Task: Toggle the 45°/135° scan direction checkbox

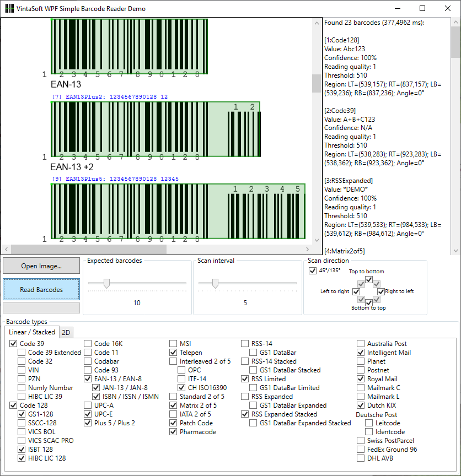Action: point(313,271)
